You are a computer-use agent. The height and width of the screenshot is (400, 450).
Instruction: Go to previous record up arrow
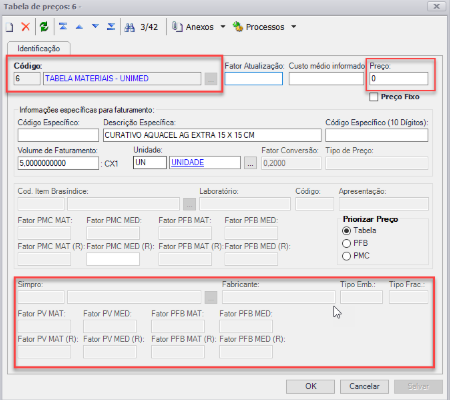(x=79, y=27)
